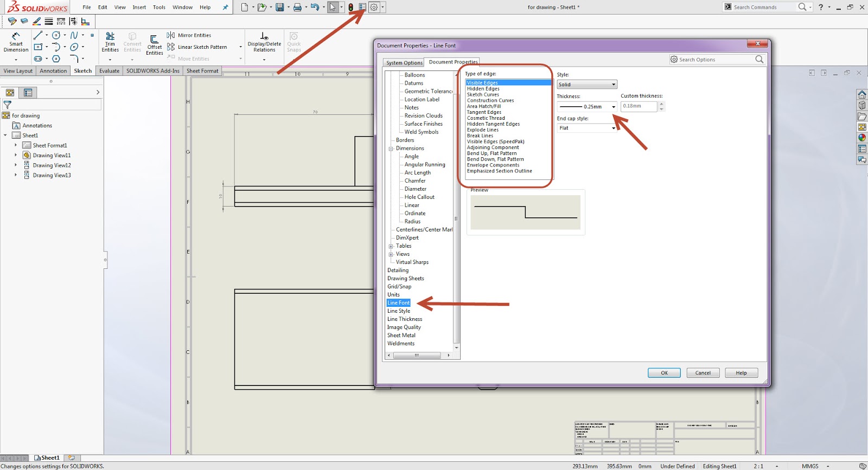868x470 pixels.
Task: Select the Corner Rectangle sketch tool
Action: tap(37, 47)
